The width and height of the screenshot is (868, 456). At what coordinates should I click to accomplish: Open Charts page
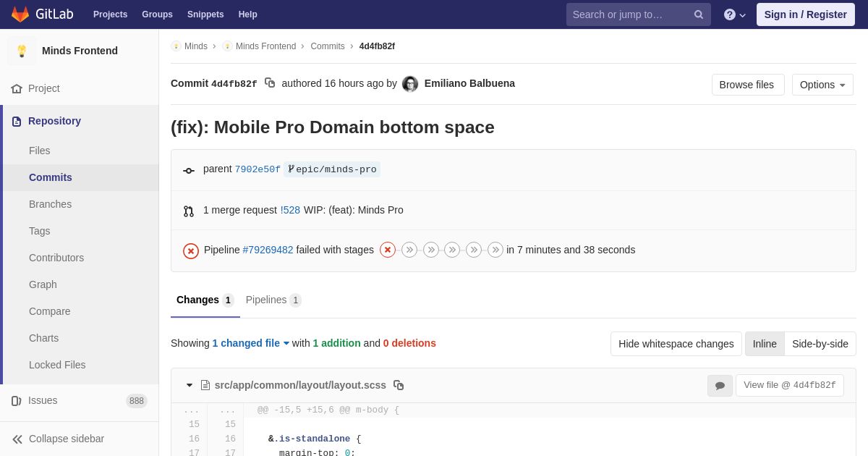[x=44, y=338]
